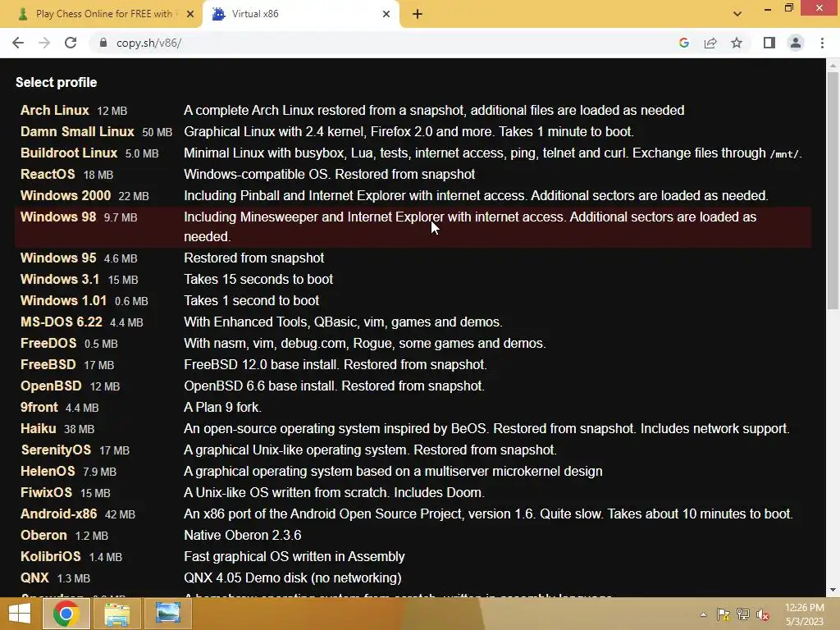View site info via the padlock icon
840x630 pixels.
coord(103,43)
